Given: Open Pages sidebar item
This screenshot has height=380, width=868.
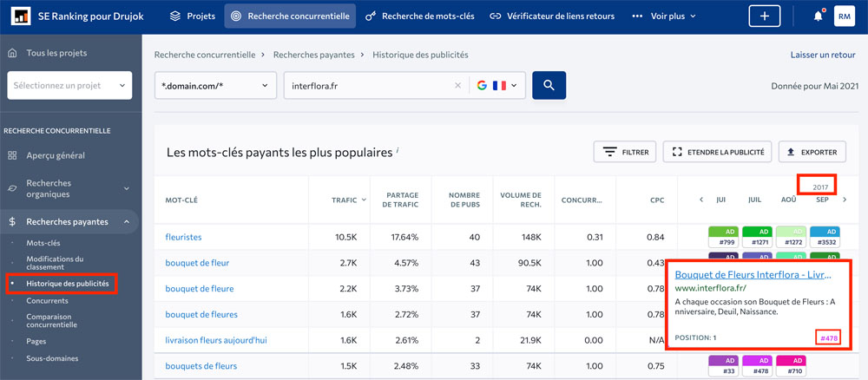Looking at the screenshot, I should pyautogui.click(x=36, y=341).
